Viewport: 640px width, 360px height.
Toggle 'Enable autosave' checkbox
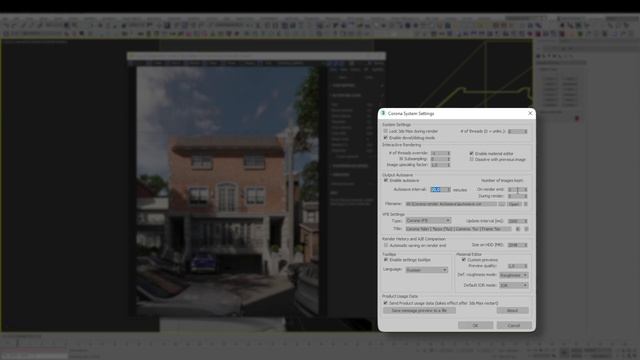[386, 180]
